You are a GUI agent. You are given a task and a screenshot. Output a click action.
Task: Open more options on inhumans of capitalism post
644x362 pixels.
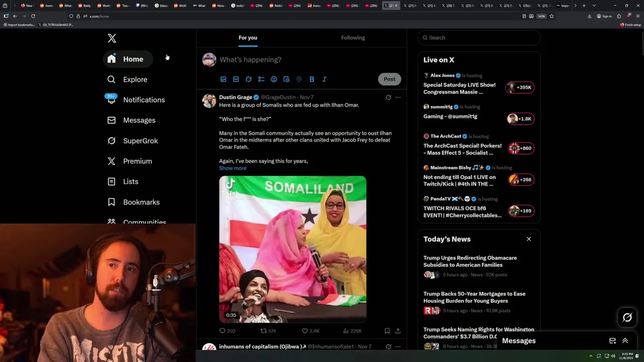[x=398, y=346]
